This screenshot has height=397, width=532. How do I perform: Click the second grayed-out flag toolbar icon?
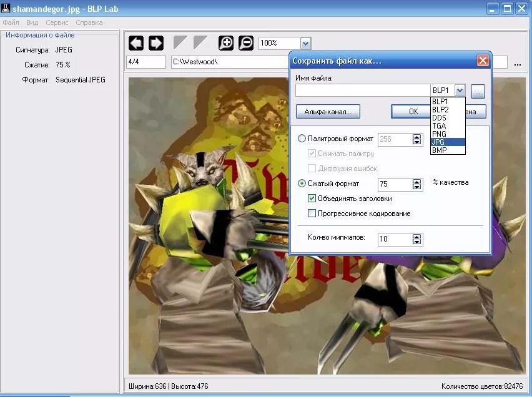(200, 42)
